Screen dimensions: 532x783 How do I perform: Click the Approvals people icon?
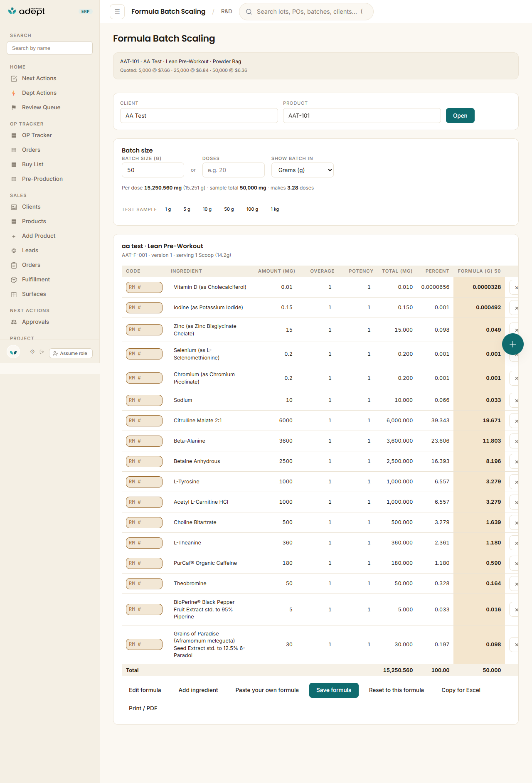pyautogui.click(x=14, y=322)
